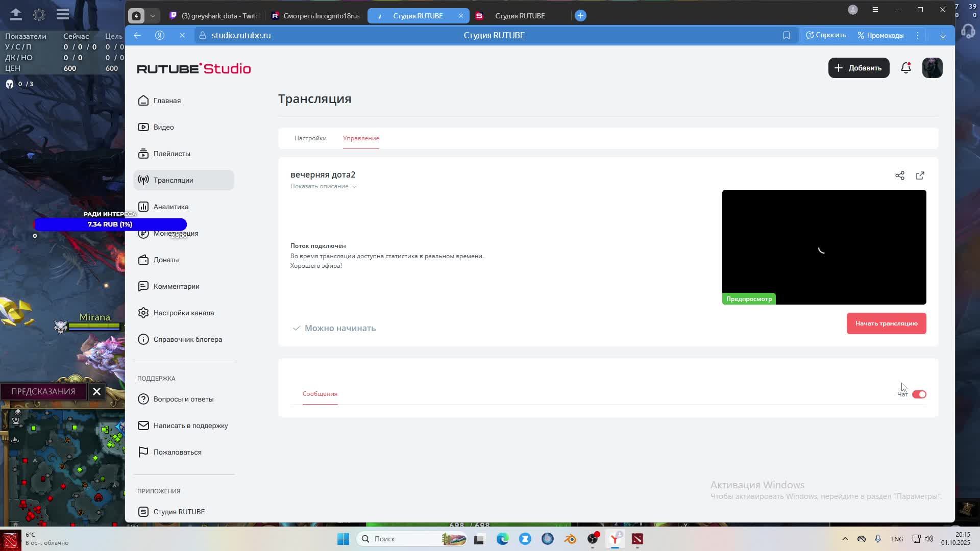Click the share icon for the broadcast
The width and height of the screenshot is (980, 551).
pyautogui.click(x=899, y=175)
